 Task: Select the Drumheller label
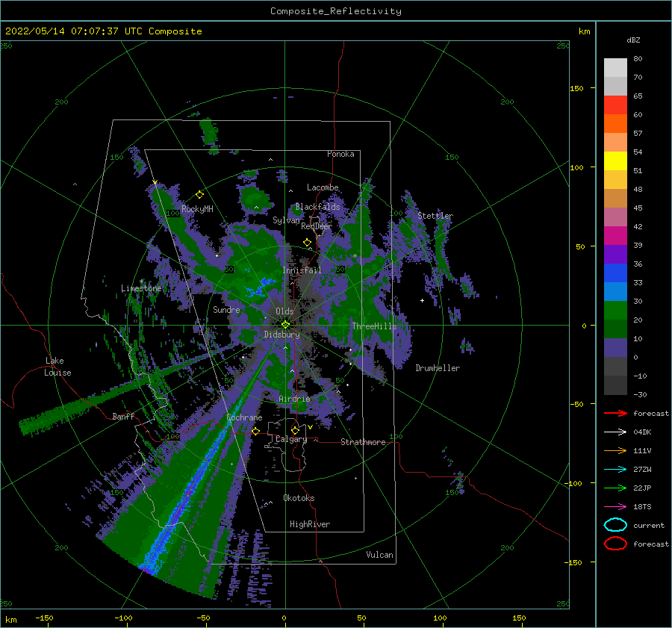438,368
